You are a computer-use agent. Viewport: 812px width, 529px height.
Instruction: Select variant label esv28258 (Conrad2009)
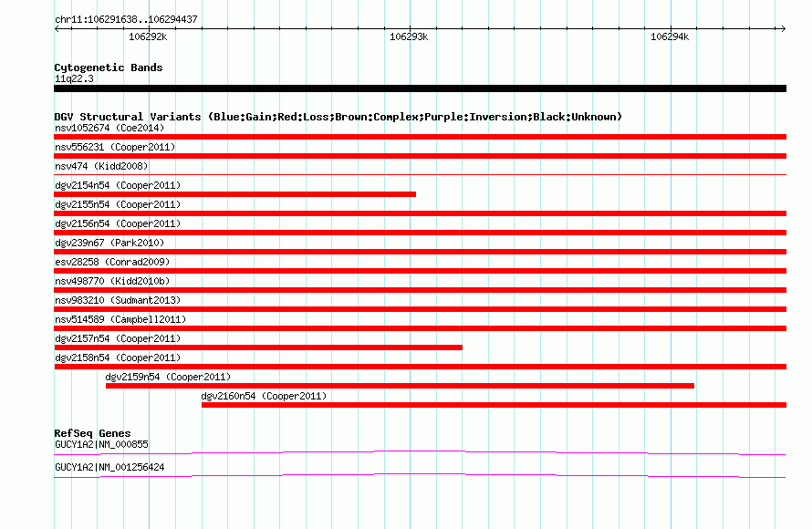pyautogui.click(x=112, y=262)
